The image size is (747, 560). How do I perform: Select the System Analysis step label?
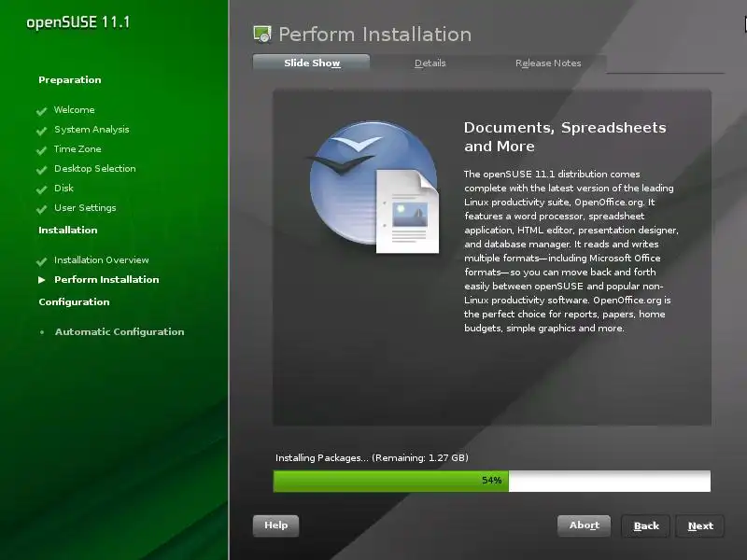point(92,129)
